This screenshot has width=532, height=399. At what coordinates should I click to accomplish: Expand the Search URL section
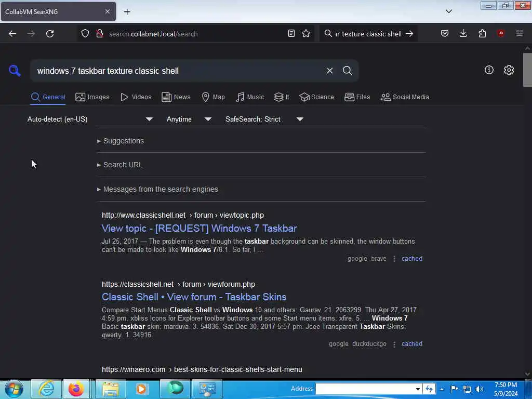pos(120,165)
